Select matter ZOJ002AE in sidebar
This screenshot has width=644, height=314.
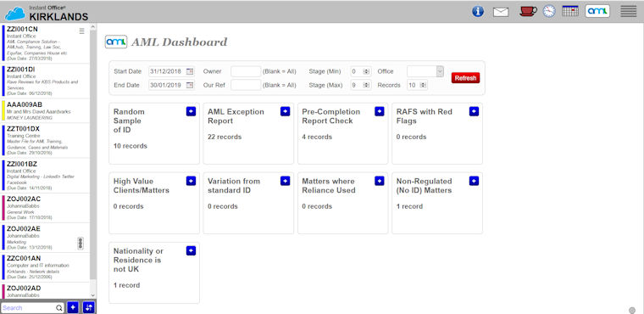click(45, 238)
